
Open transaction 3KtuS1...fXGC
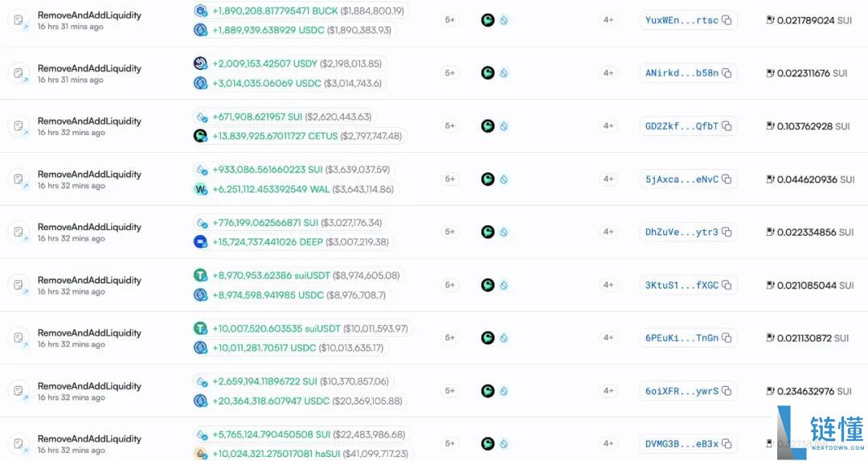click(682, 285)
